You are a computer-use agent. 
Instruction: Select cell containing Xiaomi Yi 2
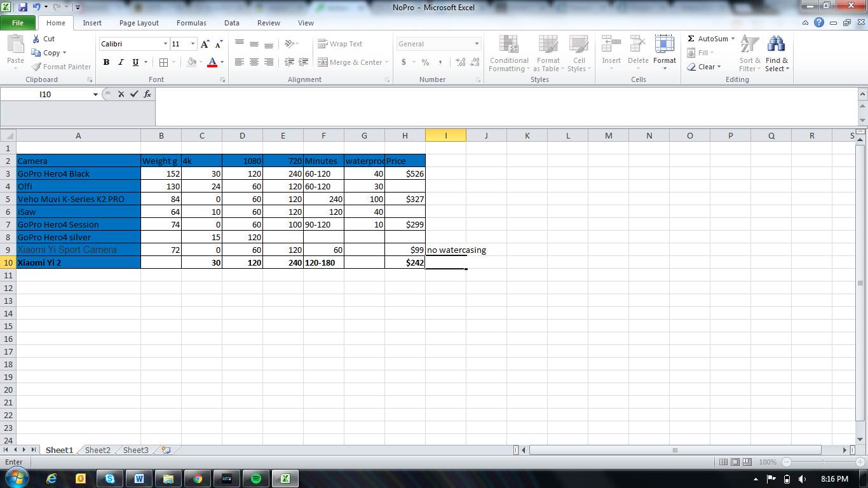pyautogui.click(x=78, y=262)
